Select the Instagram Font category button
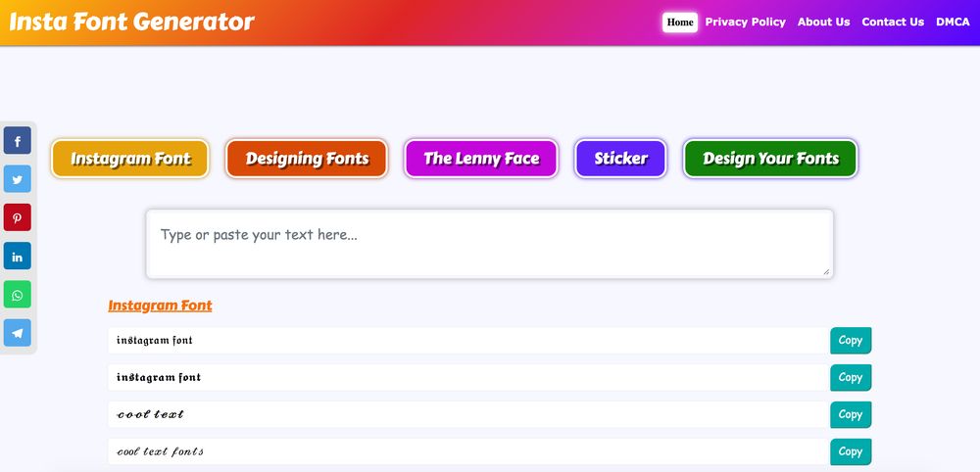 130,159
